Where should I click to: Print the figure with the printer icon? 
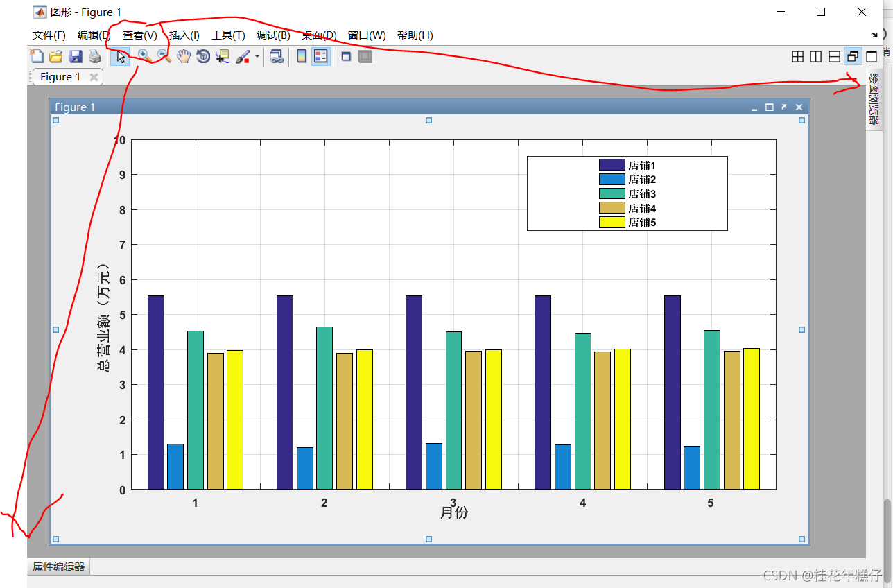(x=95, y=57)
